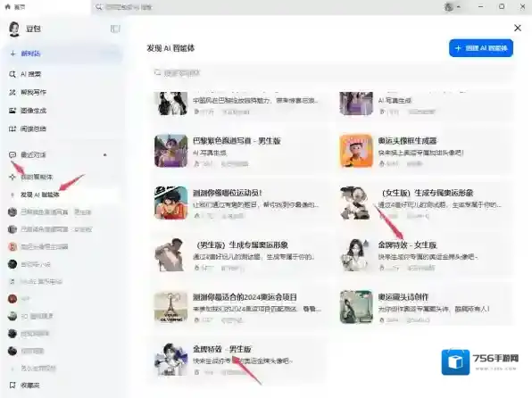532x398 pixels.
Task: Click the 奥运头像框生成器 orange avatar thumbnail
Action: coord(356,151)
